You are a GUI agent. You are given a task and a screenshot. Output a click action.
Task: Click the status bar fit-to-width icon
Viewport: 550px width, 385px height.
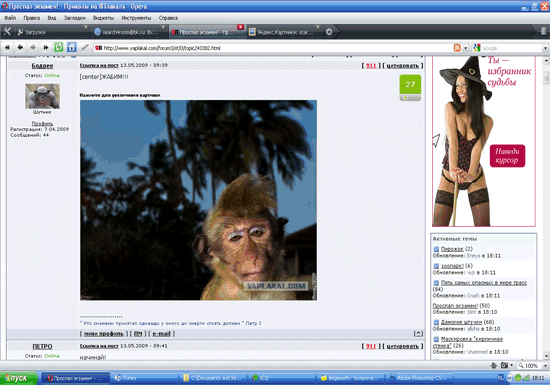494,365
